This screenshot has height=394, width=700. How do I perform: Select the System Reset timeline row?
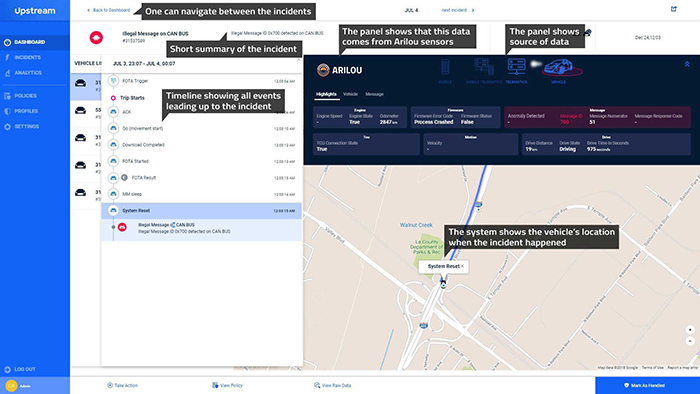(202, 211)
